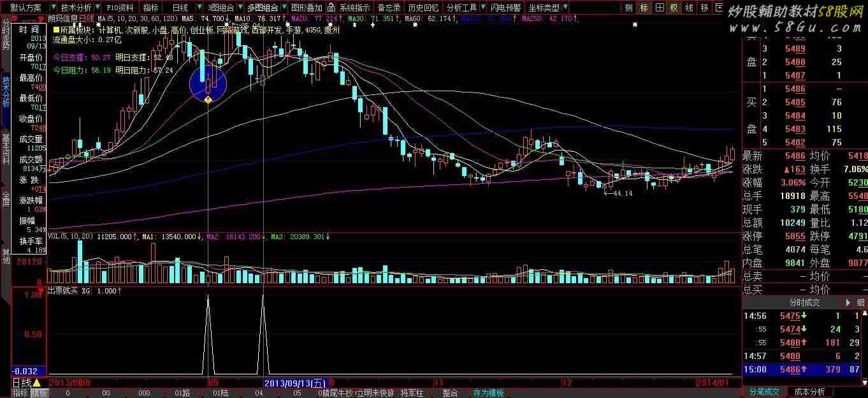Viewport: 868px width, 398px height.
Task: Click sell level 3 price 5489
Action: (795, 49)
